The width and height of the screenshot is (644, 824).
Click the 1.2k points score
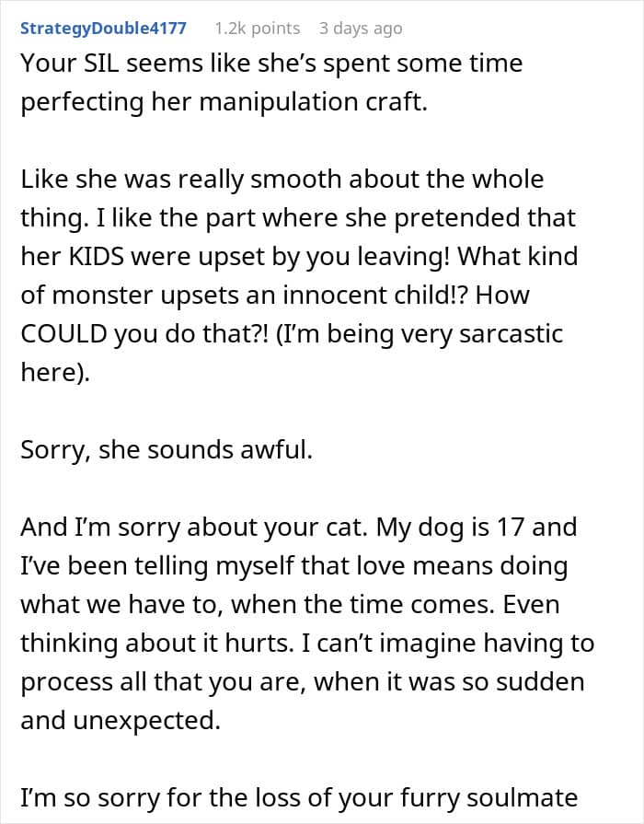pyautogui.click(x=257, y=28)
